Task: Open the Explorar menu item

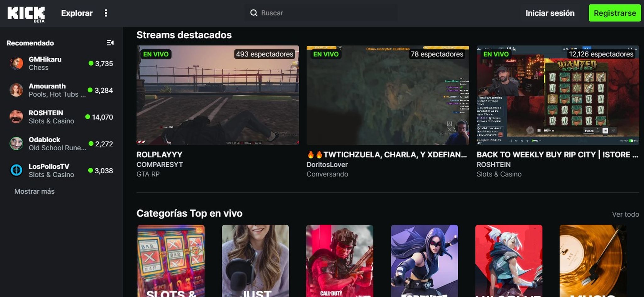Action: 76,13
